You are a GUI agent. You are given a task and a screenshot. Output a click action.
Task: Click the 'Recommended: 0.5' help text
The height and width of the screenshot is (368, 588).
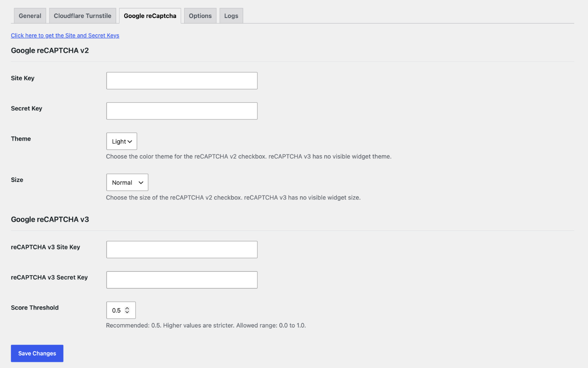pyautogui.click(x=206, y=325)
